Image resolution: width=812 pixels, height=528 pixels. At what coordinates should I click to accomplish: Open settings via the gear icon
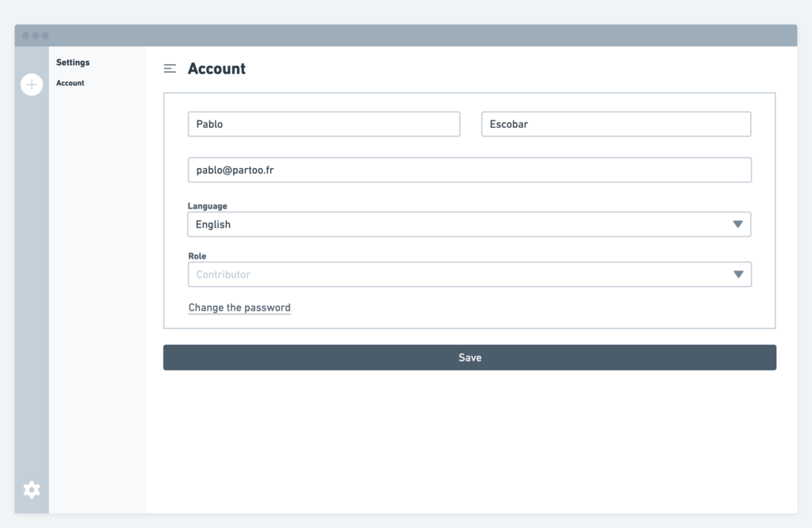32,490
